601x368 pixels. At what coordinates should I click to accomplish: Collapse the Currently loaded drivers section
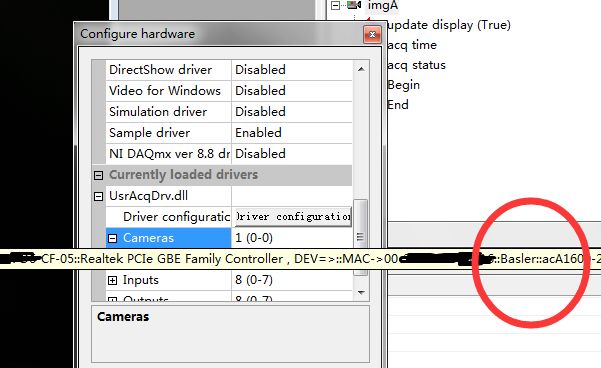[99, 176]
